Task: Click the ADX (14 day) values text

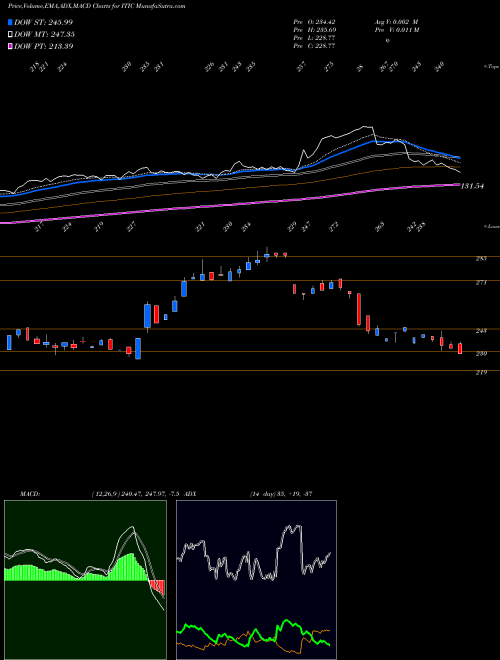Action: (281, 494)
